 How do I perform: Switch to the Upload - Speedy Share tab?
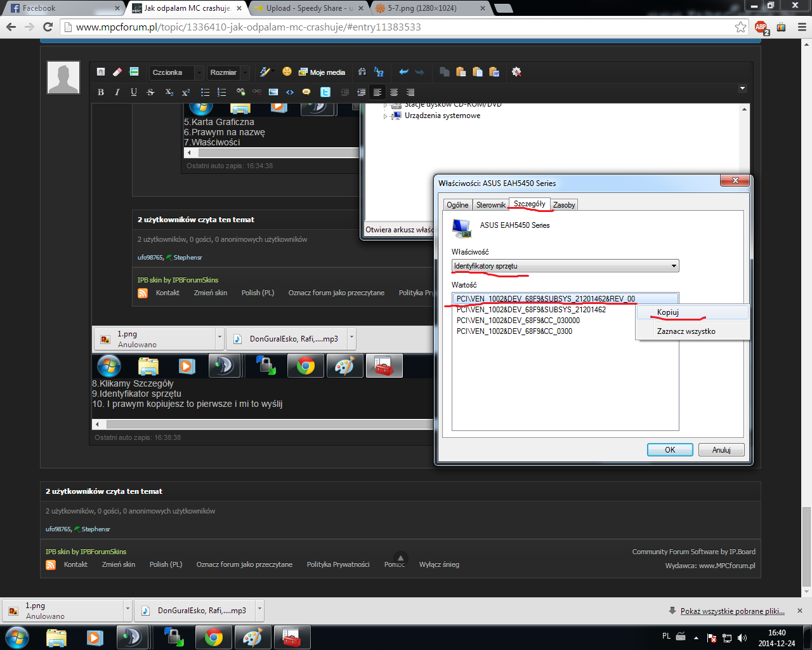[x=309, y=8]
